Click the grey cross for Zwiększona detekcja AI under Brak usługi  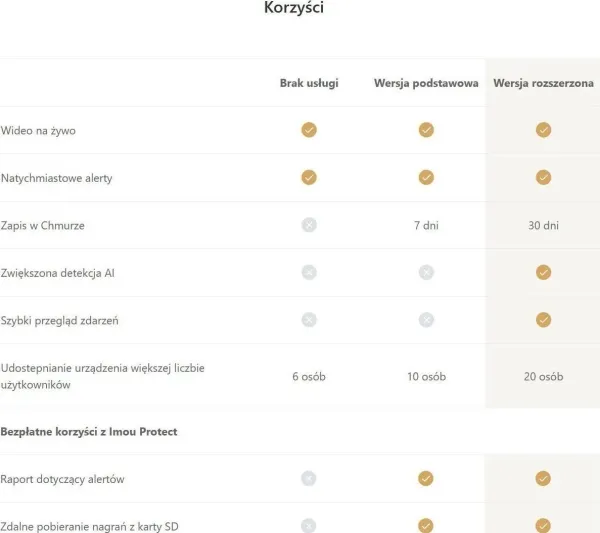coord(309,272)
